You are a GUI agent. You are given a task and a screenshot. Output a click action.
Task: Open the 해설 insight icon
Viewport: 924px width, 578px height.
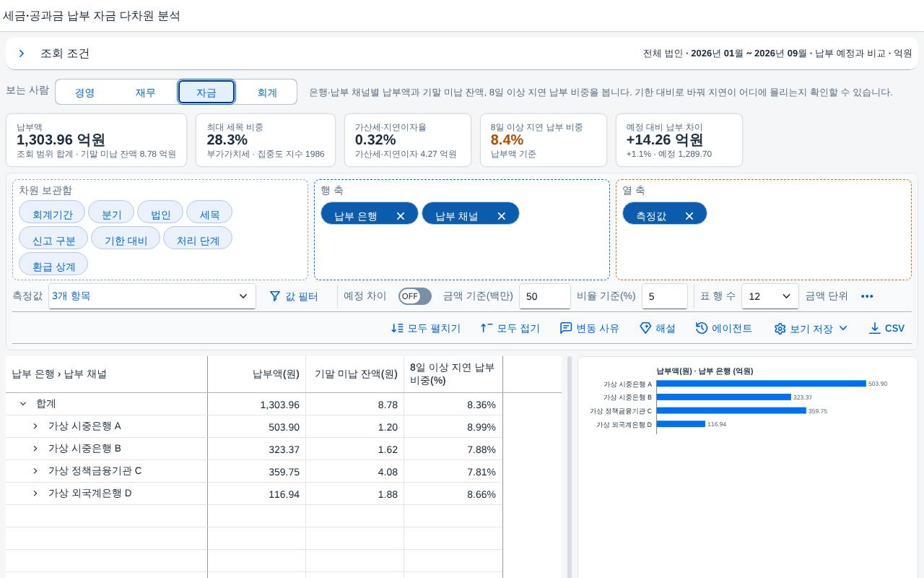(x=645, y=328)
